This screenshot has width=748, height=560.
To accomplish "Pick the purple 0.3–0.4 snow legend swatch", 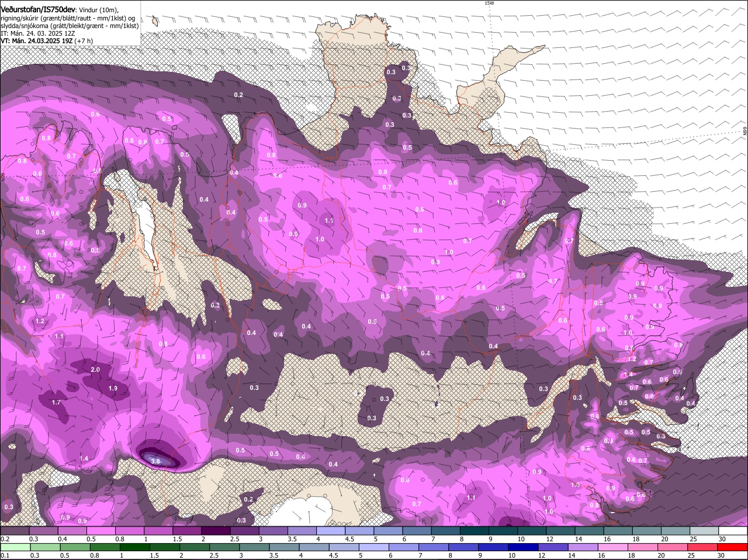I will click(43, 531).
